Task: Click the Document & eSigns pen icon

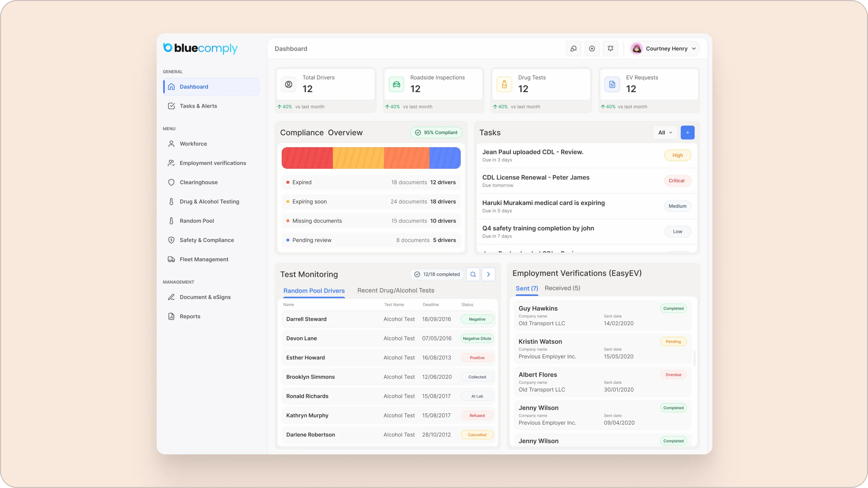Action: 171,297
